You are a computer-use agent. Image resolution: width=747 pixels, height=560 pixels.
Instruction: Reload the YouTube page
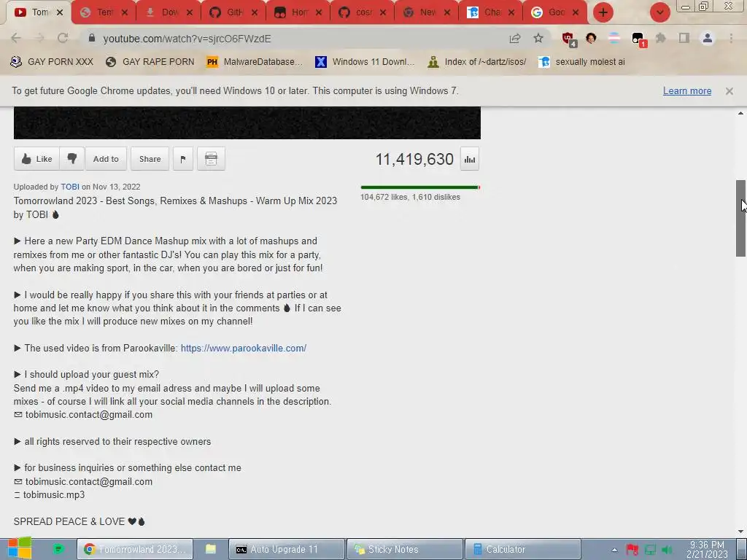click(x=63, y=38)
